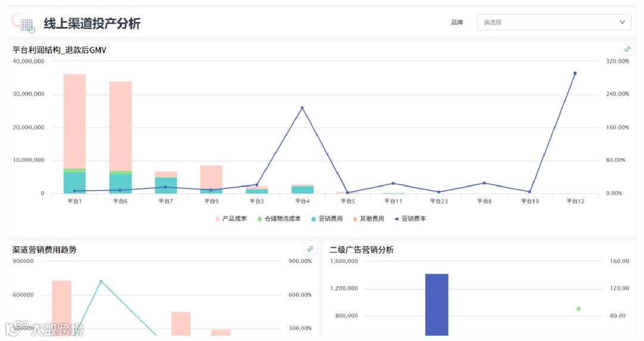
Task: Click green data point in 二级广告营销分析 chart
Action: click(x=578, y=309)
